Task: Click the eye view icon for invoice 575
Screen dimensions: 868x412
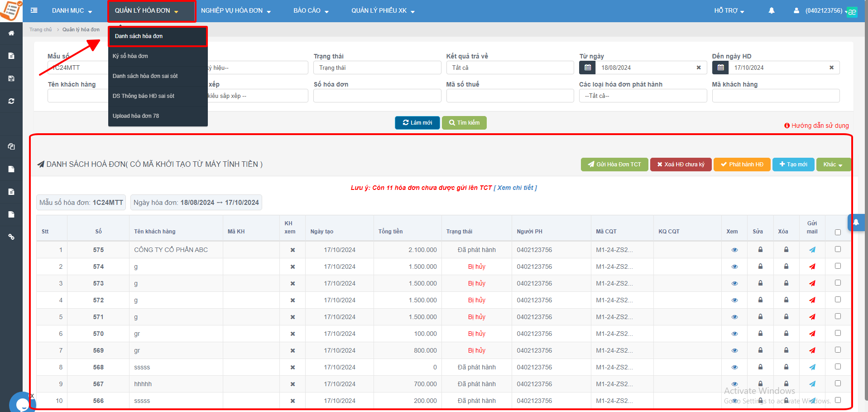Action: [734, 250]
